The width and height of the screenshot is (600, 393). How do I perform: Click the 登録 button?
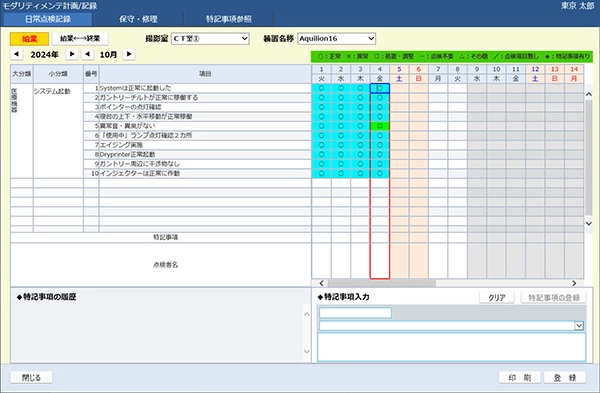(x=565, y=378)
